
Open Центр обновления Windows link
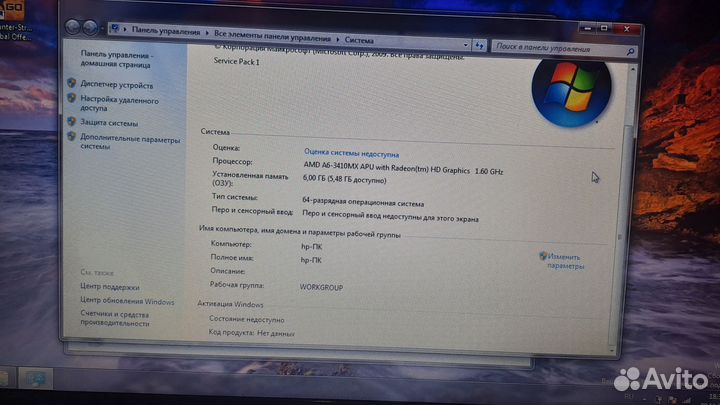click(x=127, y=300)
